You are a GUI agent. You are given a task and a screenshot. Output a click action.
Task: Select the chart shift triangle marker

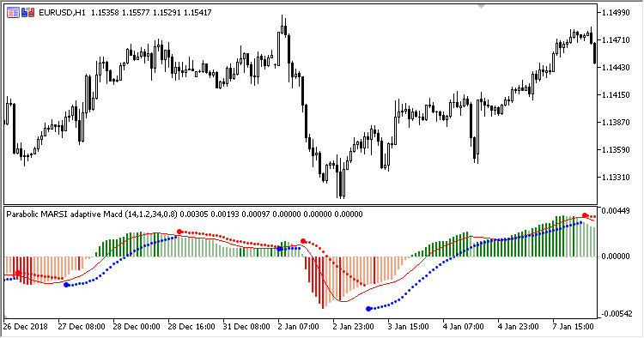pos(482,6)
